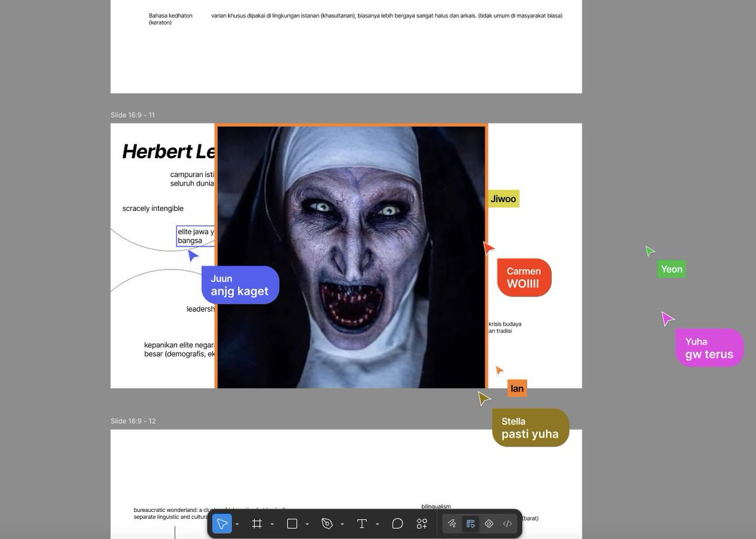Select the Rectangle shape tool
The image size is (756, 539).
(x=292, y=524)
